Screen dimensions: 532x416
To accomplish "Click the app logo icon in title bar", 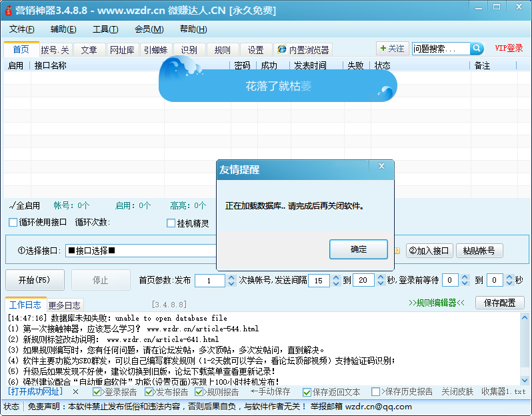I will pos(8,11).
